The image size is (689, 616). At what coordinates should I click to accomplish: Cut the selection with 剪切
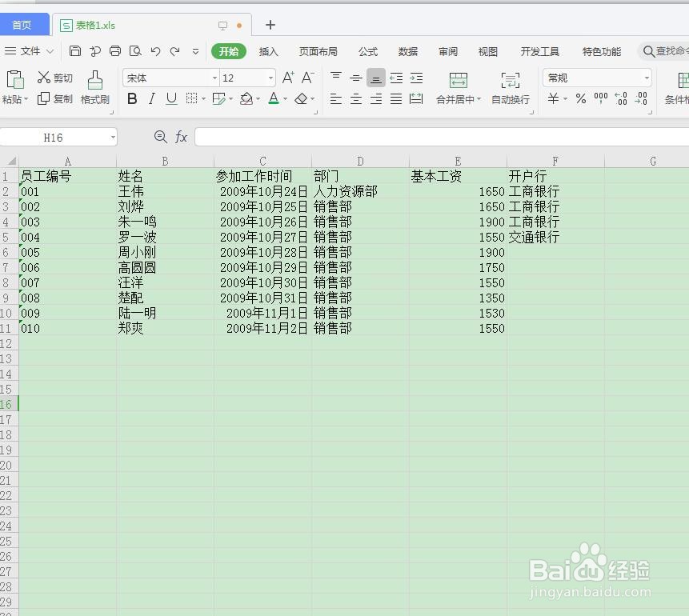coord(55,78)
